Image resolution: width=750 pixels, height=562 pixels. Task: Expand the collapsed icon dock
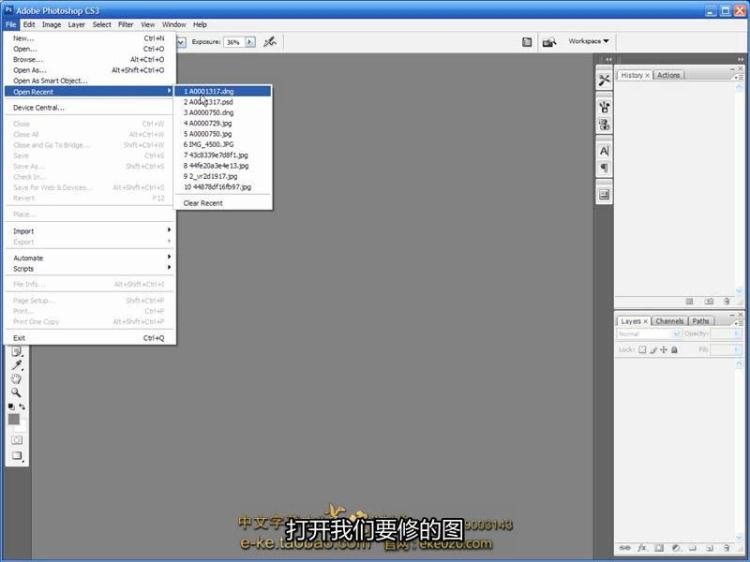click(608, 59)
